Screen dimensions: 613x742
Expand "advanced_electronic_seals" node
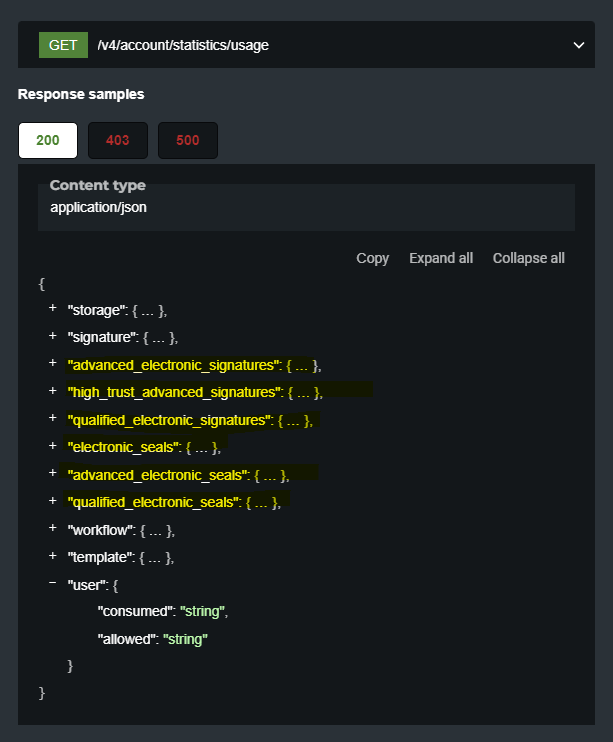(x=52, y=473)
